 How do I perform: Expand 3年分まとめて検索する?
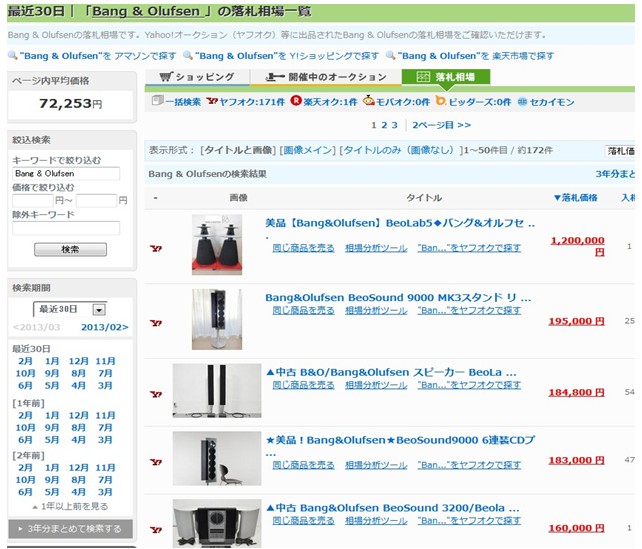70,528
